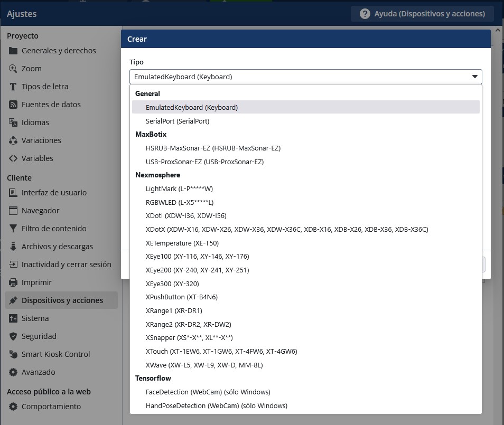This screenshot has width=504, height=425.
Task: Open Comportamiento under Acceso público
Action: [51, 407]
